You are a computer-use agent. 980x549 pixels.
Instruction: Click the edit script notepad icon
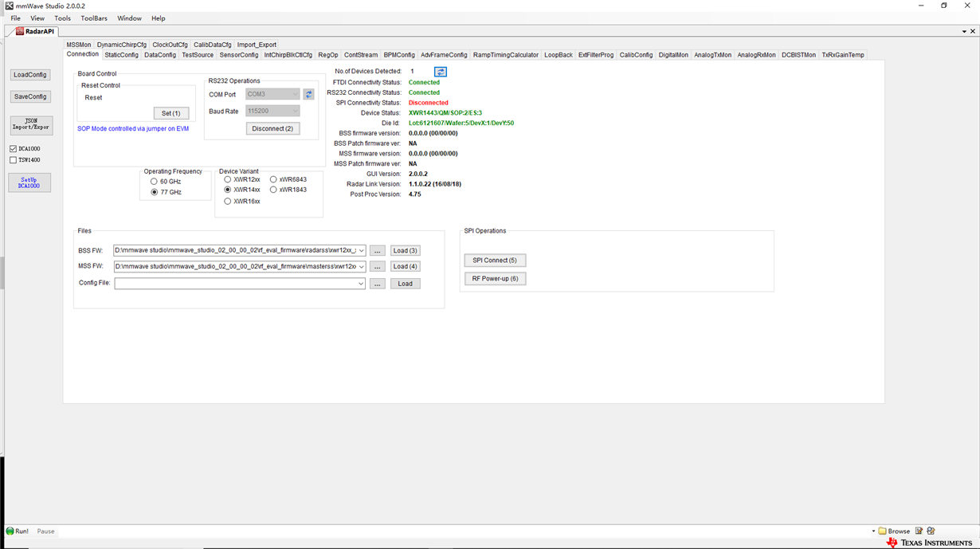tap(919, 531)
